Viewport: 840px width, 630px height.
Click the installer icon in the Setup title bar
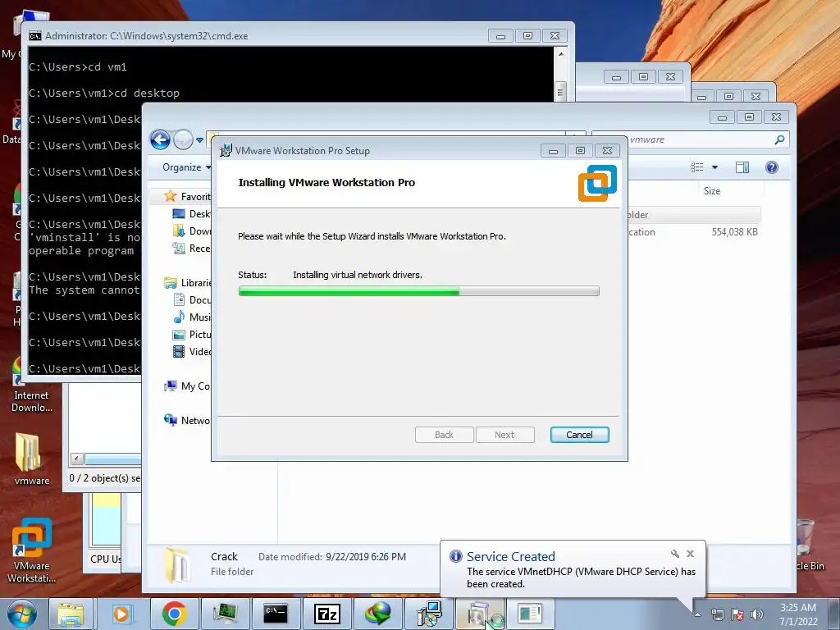tap(226, 151)
